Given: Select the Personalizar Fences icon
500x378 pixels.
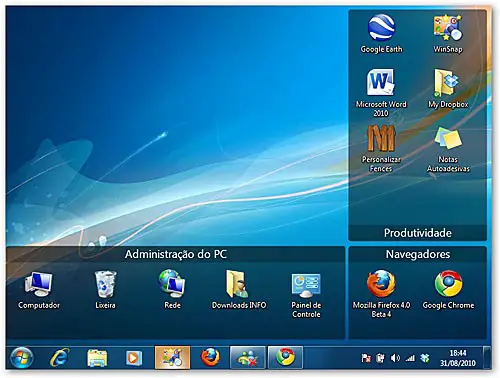Looking at the screenshot, I should pos(381,149).
